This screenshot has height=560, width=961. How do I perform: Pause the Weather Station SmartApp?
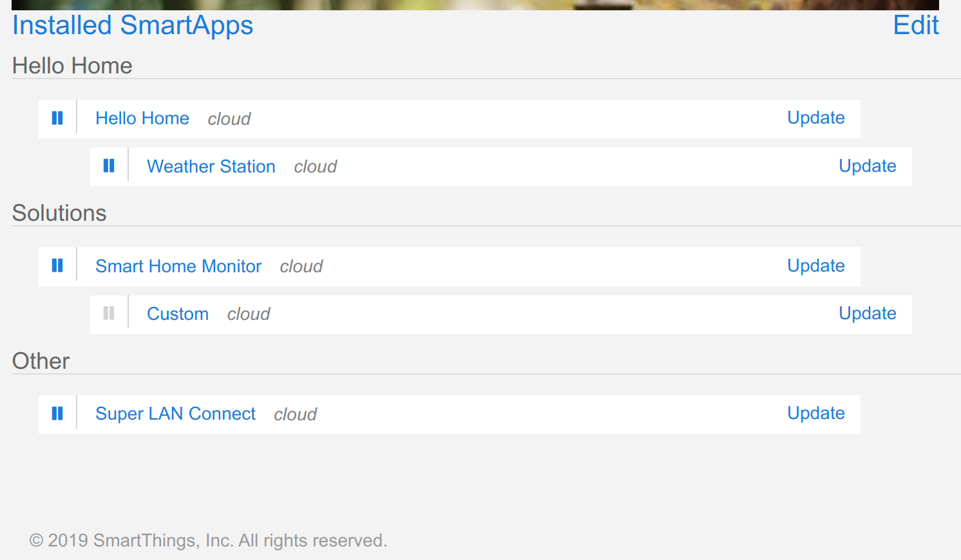click(109, 166)
